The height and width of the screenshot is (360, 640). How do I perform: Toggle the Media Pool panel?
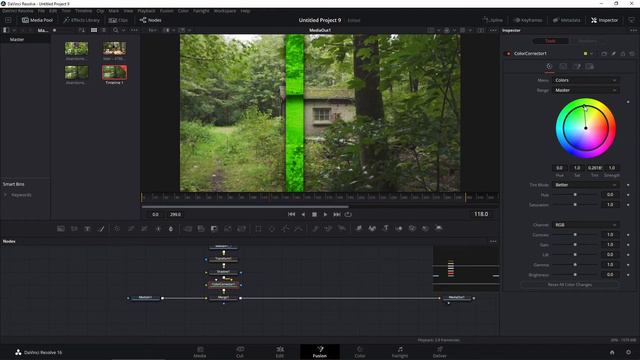(37, 20)
